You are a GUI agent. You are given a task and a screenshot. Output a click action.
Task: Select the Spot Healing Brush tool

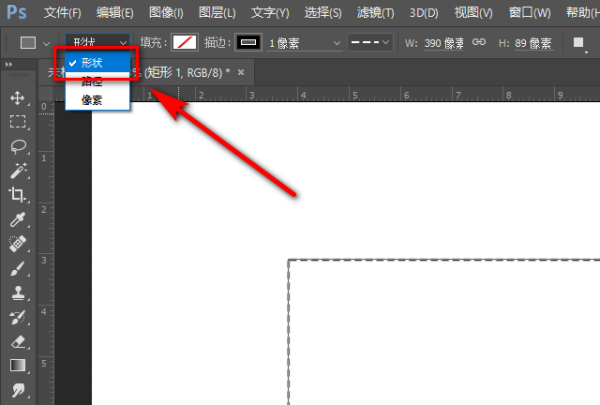pos(18,244)
